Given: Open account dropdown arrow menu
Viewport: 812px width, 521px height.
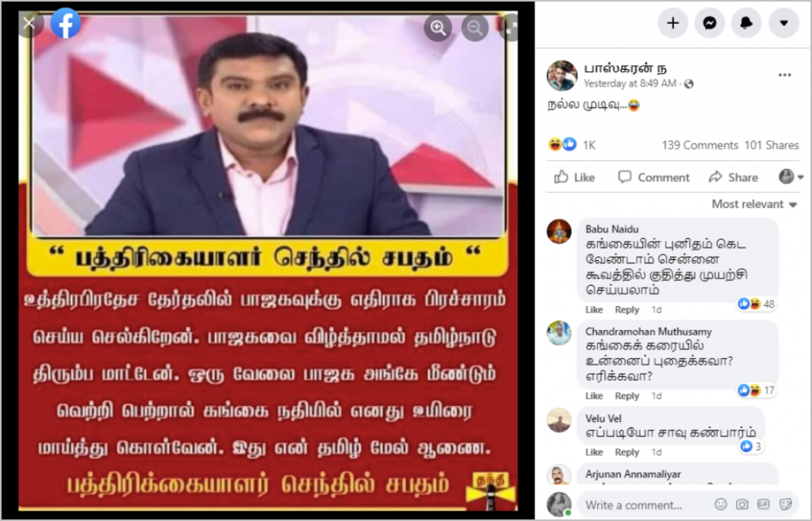Looking at the screenshot, I should coord(783,23).
